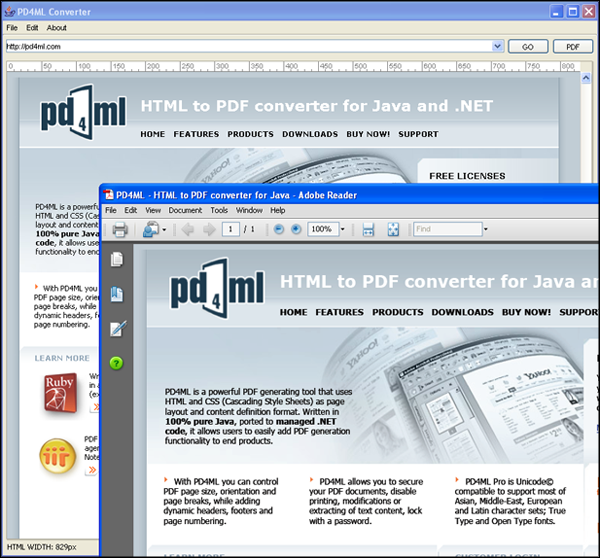The height and width of the screenshot is (558, 600).
Task: Click the Ruby icon under LEARN MORE
Action: (x=60, y=393)
